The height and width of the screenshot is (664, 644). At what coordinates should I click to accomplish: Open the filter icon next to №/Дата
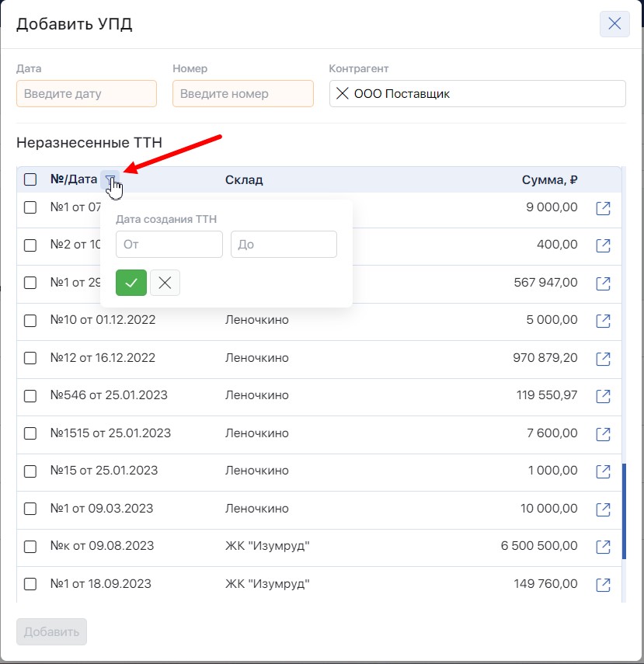pos(110,179)
